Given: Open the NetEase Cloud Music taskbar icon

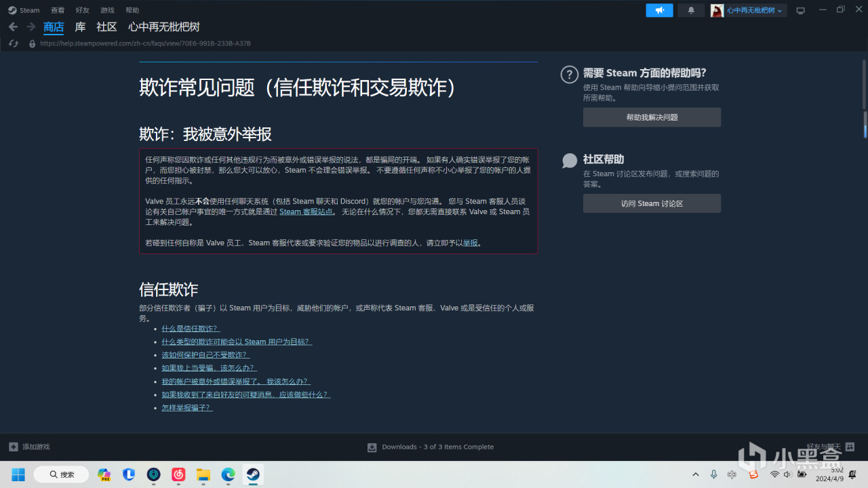Looking at the screenshot, I should (178, 474).
